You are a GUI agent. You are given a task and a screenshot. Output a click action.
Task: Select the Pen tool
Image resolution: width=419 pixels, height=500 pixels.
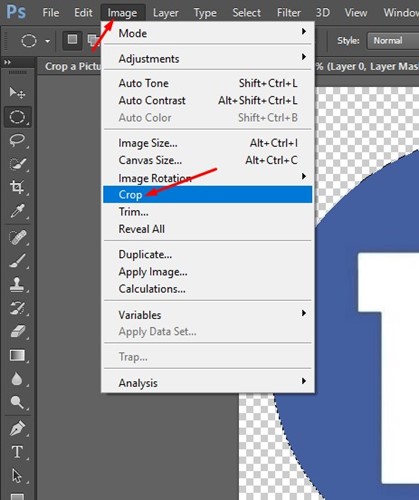click(17, 428)
